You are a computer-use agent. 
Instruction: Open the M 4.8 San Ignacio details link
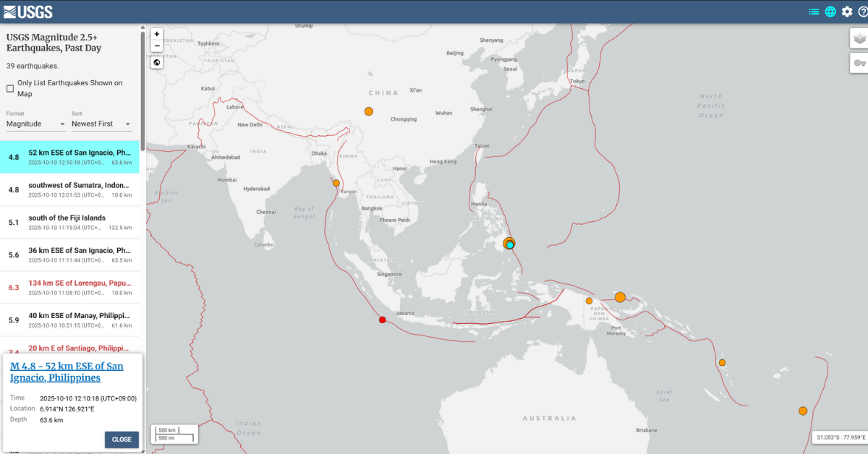(x=66, y=372)
